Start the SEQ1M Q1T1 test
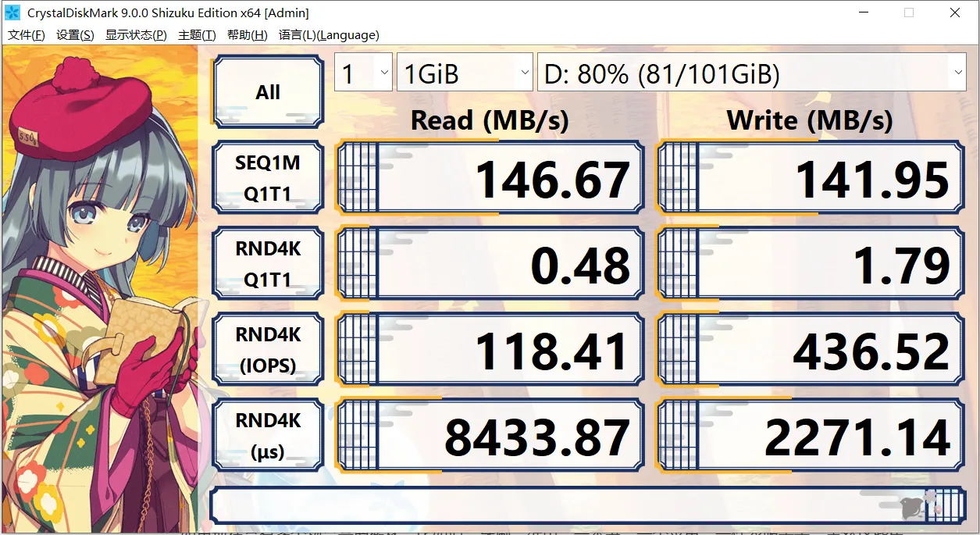Screen dimensions: 980x535 (268, 178)
